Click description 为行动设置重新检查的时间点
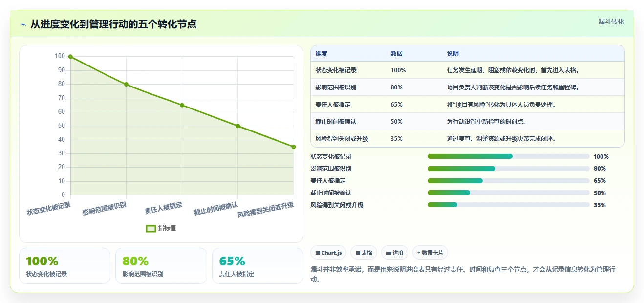This screenshot has height=303, width=644. coord(486,122)
